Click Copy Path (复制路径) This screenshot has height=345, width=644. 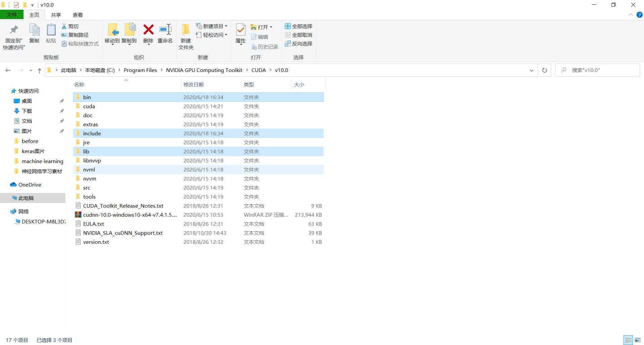(75, 35)
